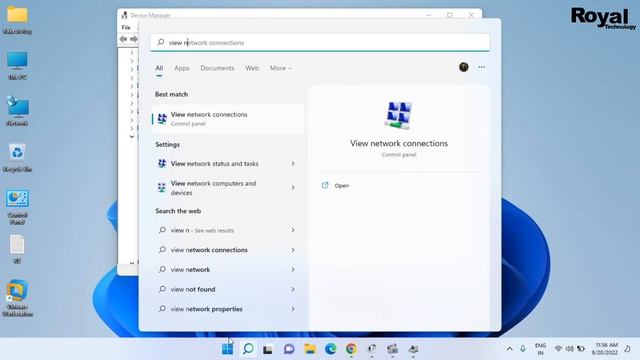
Task: Click the back arrow in Device Manager toolbar
Action: [x=123, y=39]
